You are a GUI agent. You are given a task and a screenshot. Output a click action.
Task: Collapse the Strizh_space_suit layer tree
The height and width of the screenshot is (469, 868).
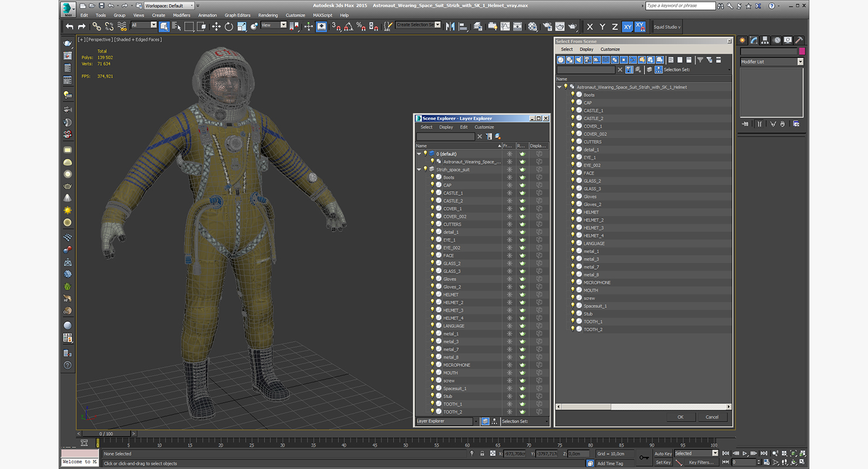coord(419,169)
